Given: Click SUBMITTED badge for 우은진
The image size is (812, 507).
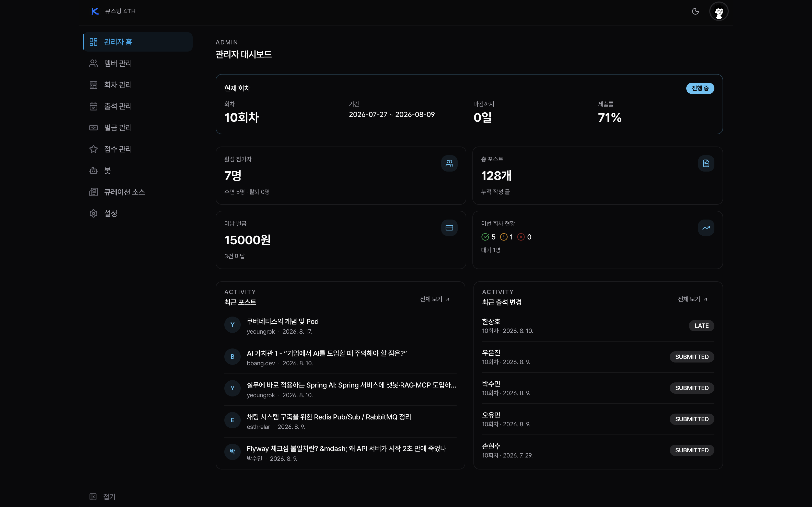Looking at the screenshot, I should (692, 357).
